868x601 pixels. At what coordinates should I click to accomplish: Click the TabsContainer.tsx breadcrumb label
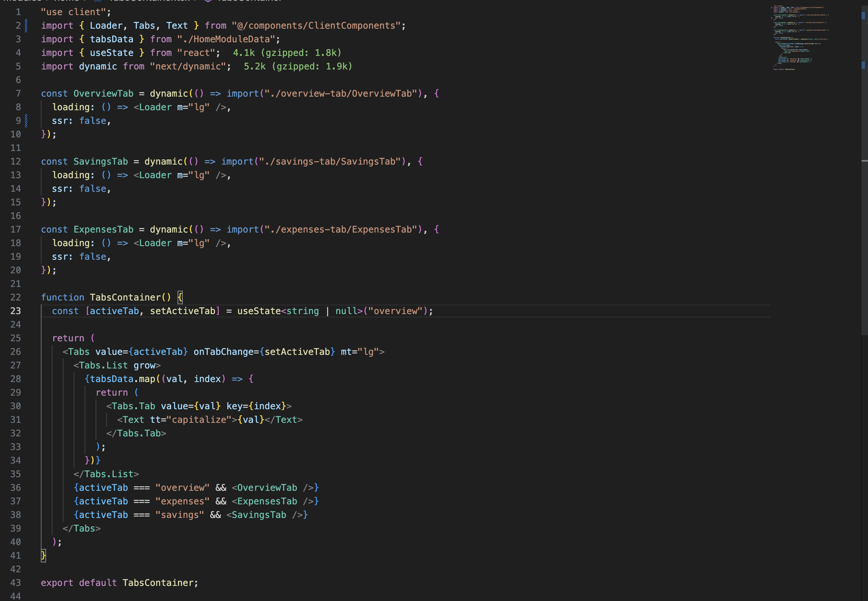tap(149, 1)
